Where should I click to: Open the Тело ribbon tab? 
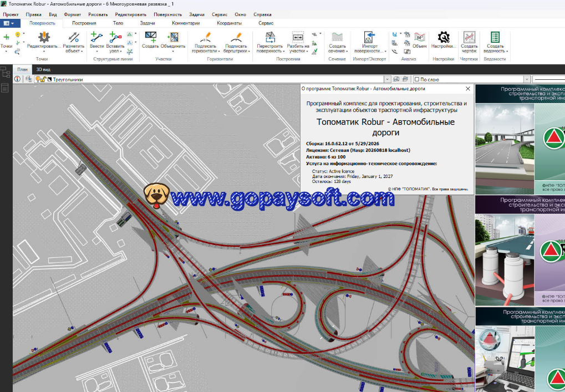pyautogui.click(x=118, y=23)
